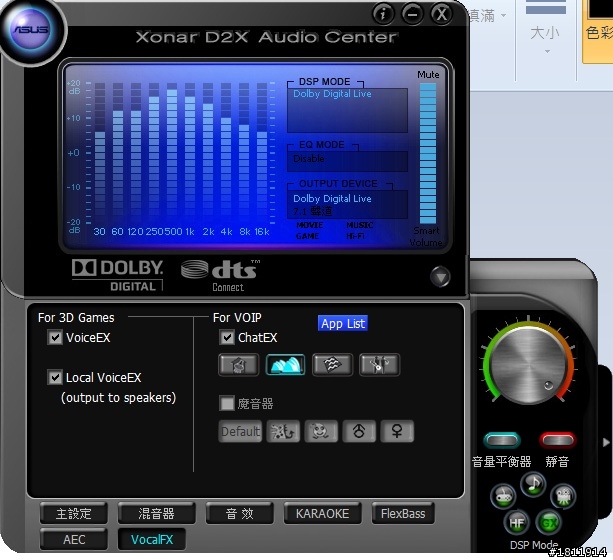Choose the dinosaur voice effect icon
Screen dimensions: 613x560
pos(283,431)
